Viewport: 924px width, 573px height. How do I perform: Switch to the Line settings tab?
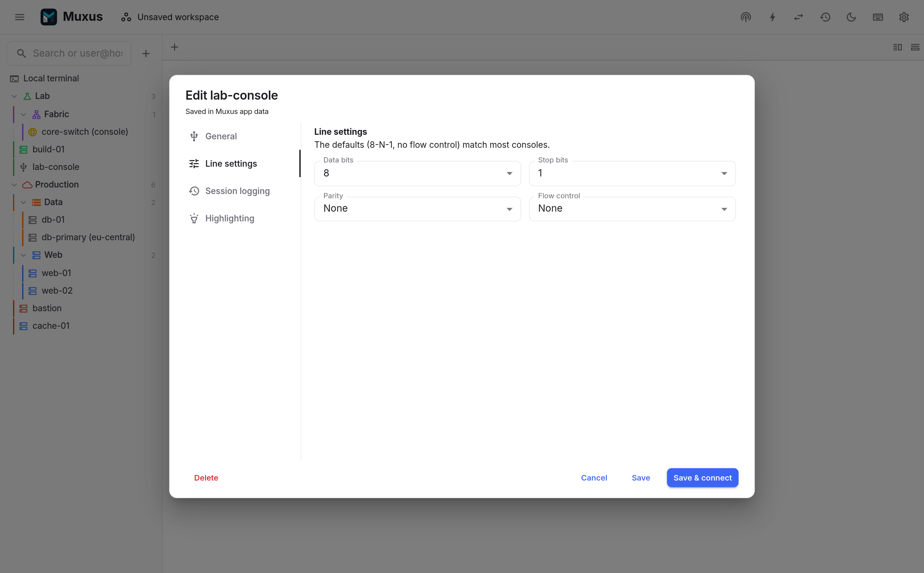(242, 164)
